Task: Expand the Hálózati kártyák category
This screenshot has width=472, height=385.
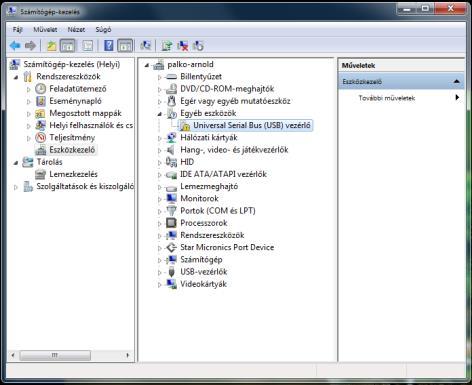Action: click(159, 138)
